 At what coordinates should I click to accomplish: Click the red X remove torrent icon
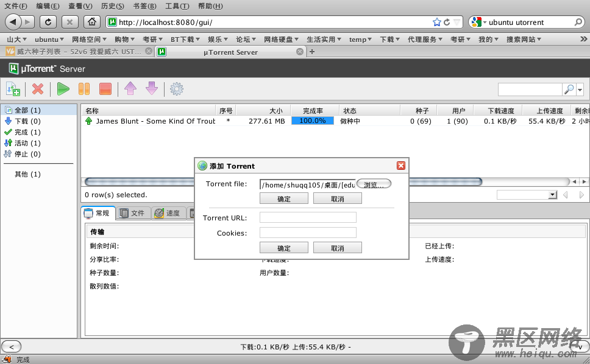(x=38, y=89)
